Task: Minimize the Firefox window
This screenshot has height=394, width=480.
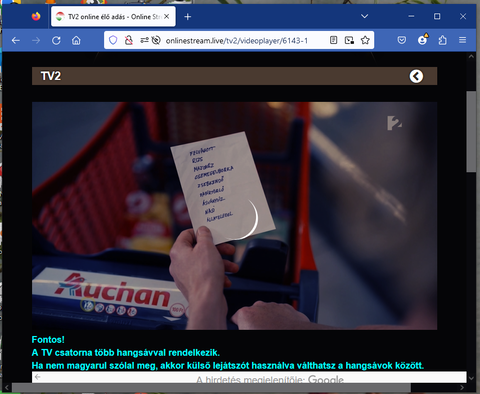Action: point(411,16)
